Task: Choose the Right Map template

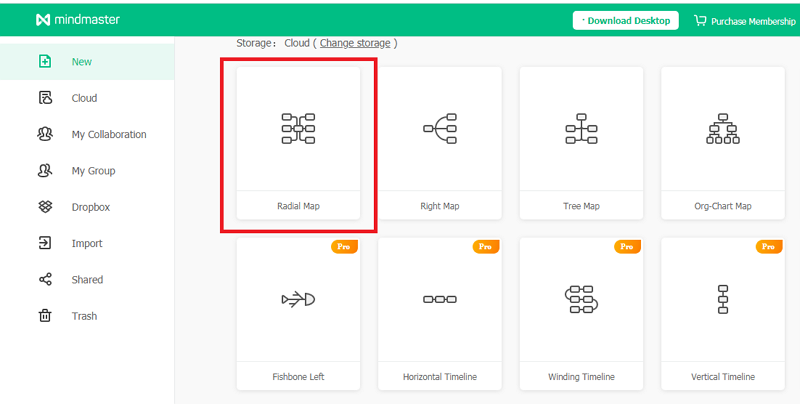Action: tap(440, 142)
